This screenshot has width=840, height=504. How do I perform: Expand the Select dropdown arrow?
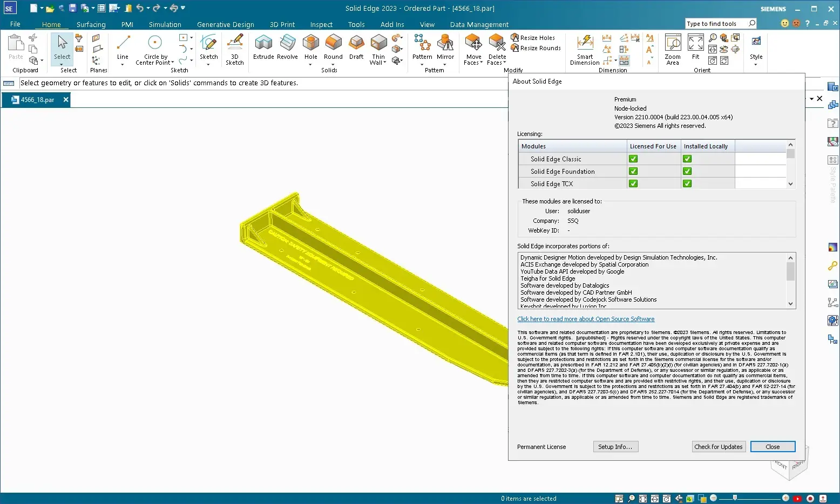pyautogui.click(x=62, y=64)
